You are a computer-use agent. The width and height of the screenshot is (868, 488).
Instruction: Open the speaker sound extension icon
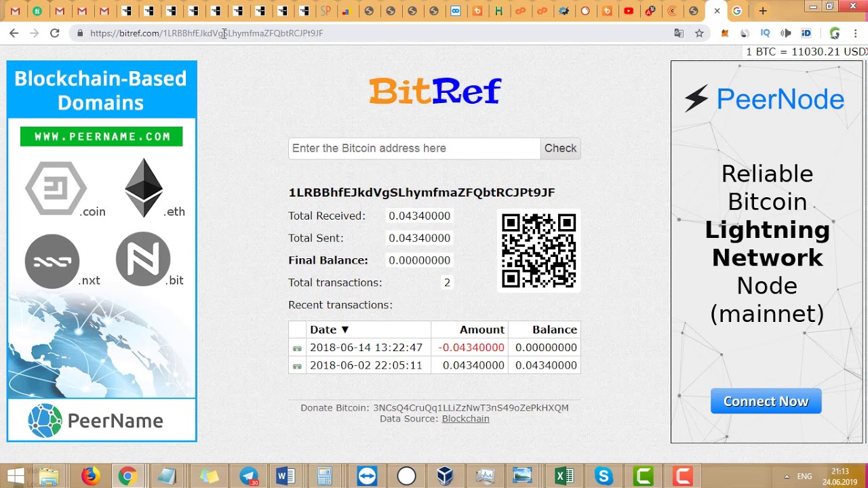tap(786, 33)
